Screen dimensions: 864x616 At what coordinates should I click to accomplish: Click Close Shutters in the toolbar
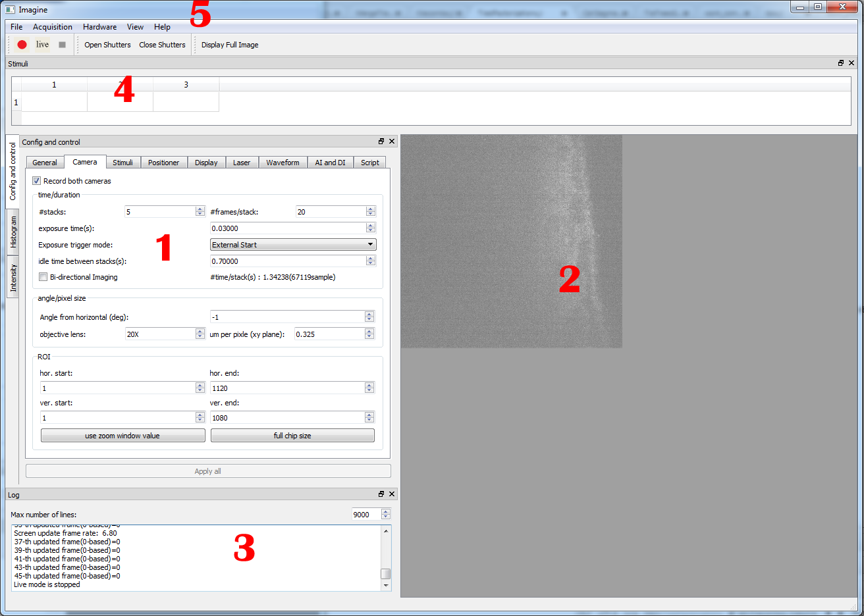pyautogui.click(x=162, y=45)
